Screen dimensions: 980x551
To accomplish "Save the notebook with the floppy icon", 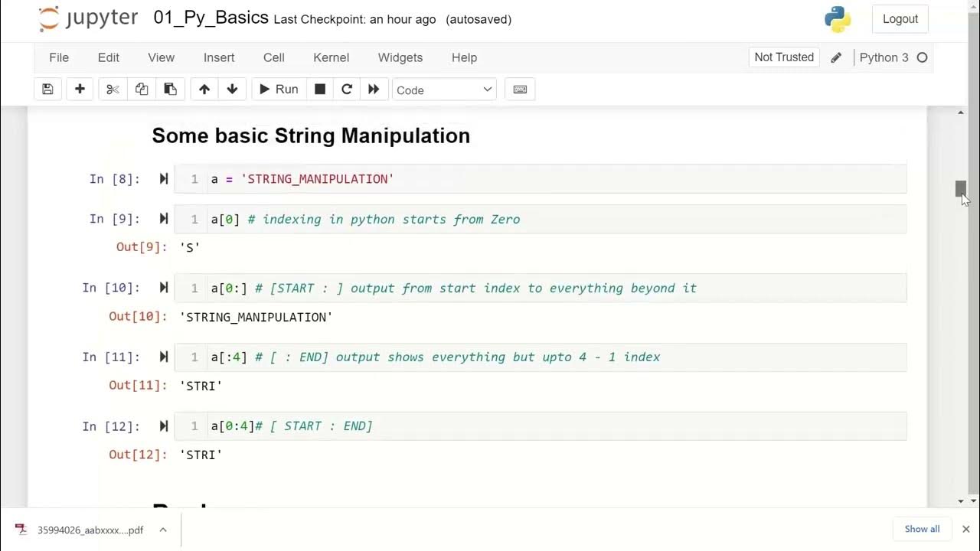I will pos(47,90).
